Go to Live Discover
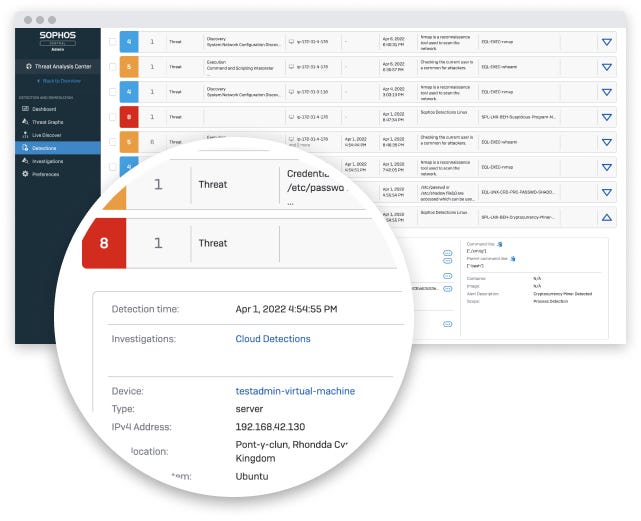641x521 pixels. point(58,135)
